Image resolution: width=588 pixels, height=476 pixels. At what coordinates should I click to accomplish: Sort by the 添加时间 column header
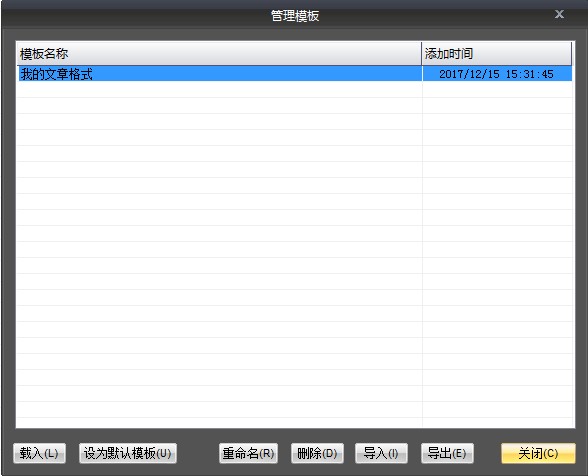coord(497,54)
